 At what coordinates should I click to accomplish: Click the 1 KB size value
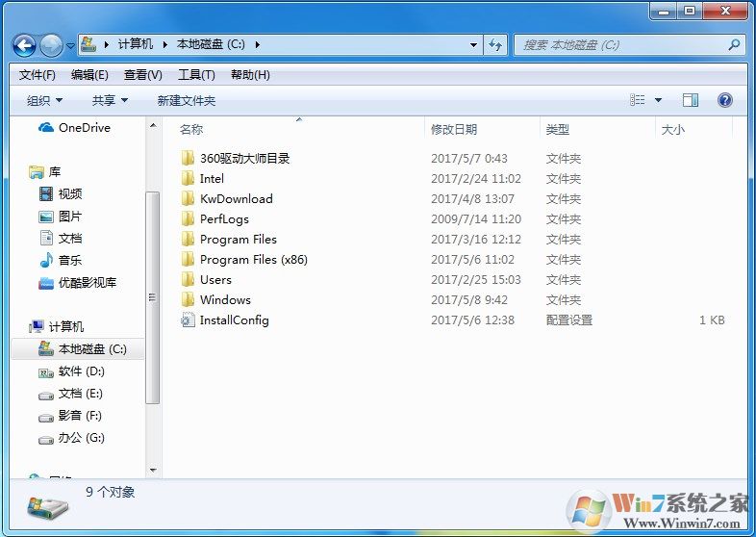click(712, 320)
